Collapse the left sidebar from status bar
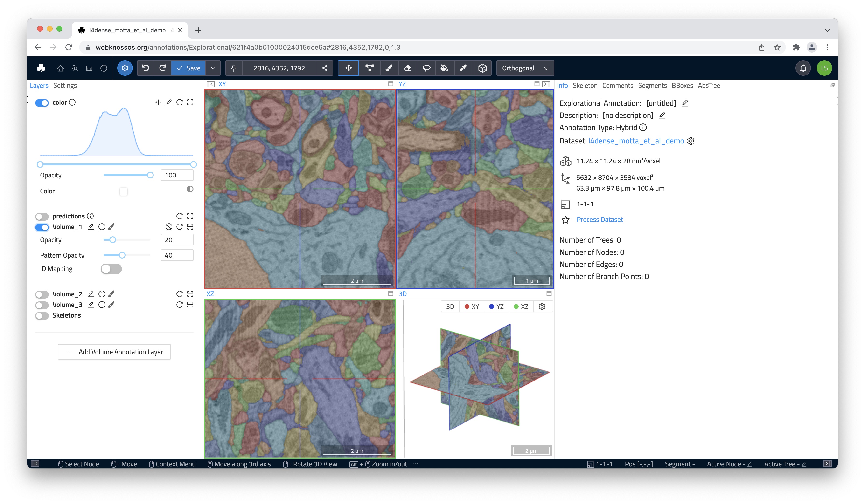The image size is (865, 504). pyautogui.click(x=35, y=463)
